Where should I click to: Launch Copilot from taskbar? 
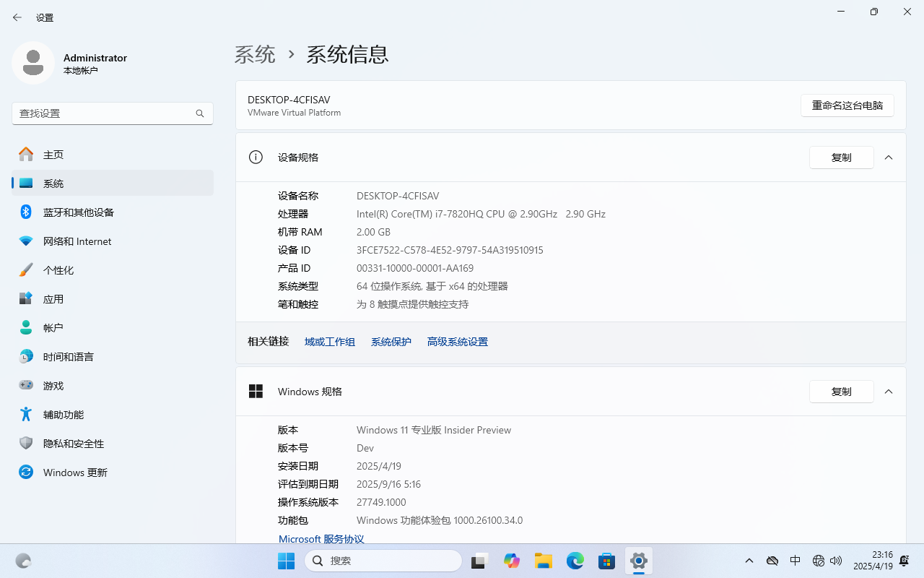coord(512,561)
